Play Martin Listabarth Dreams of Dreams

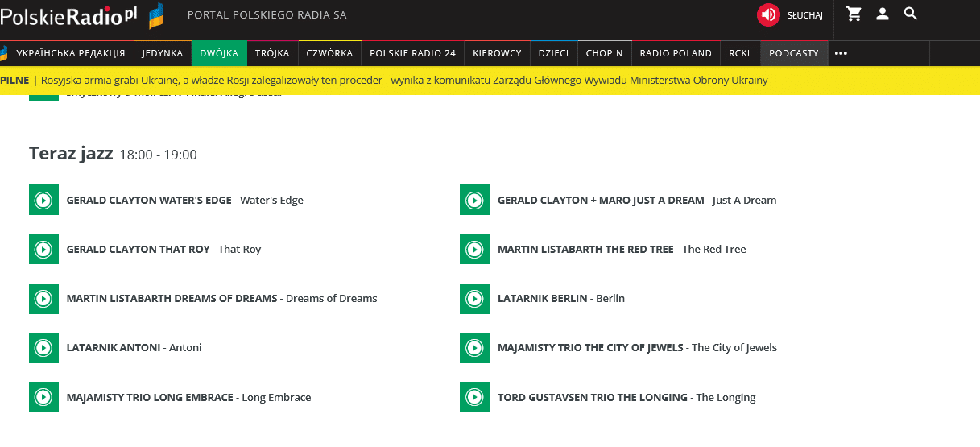click(44, 298)
